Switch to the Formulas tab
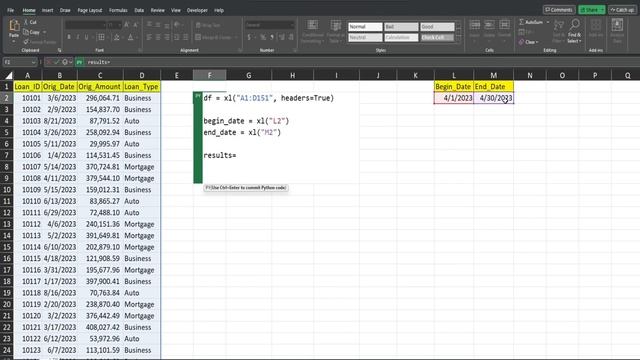 [118, 10]
